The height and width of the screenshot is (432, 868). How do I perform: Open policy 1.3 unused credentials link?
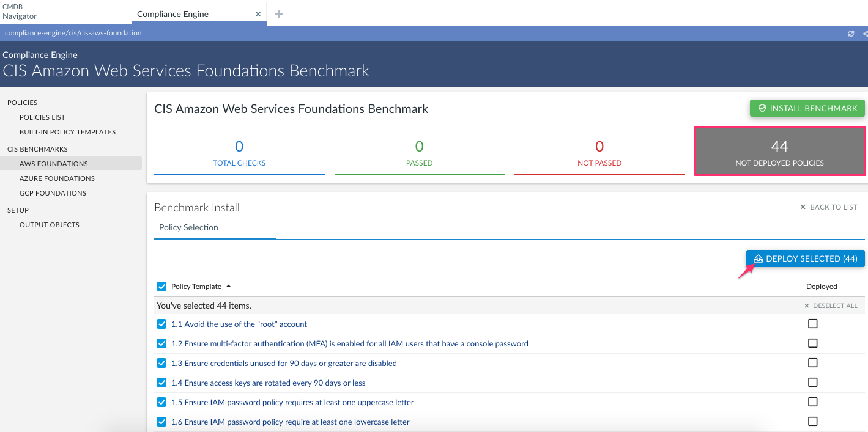(x=284, y=363)
